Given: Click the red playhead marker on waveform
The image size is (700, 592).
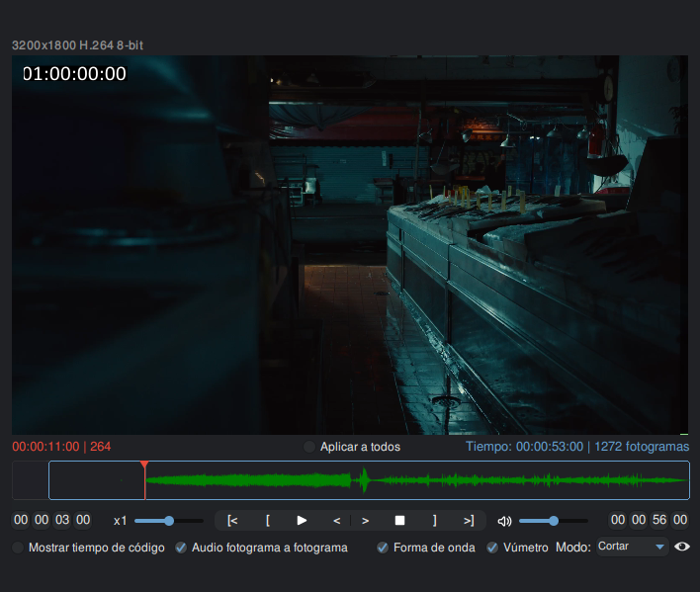Looking at the screenshot, I should [144, 465].
